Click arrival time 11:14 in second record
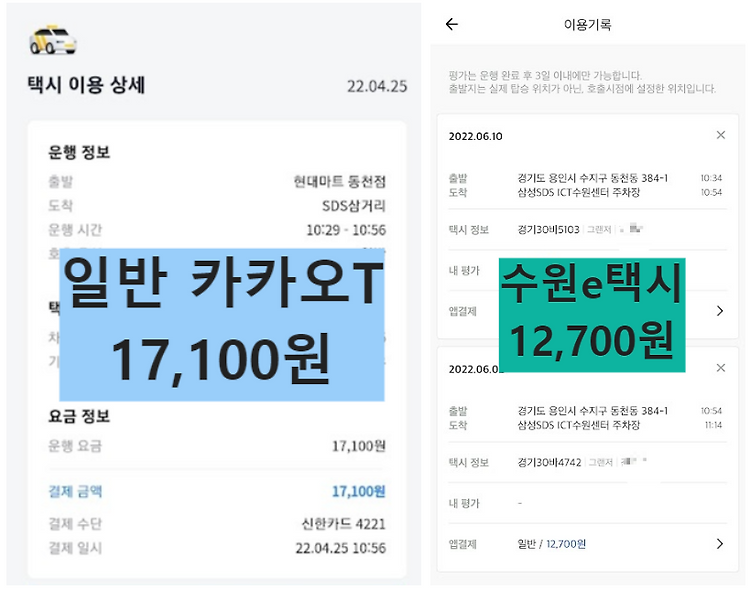The height and width of the screenshot is (589, 750). [x=713, y=425]
